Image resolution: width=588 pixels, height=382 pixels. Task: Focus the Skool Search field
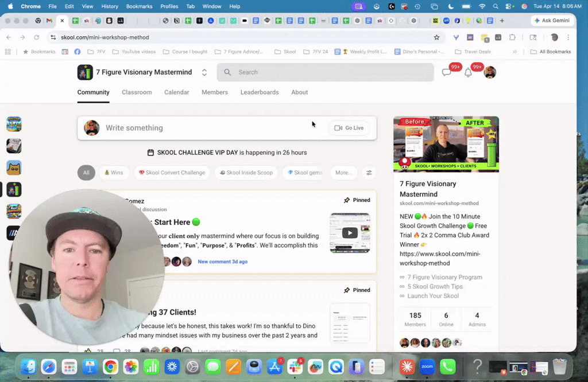pos(325,72)
